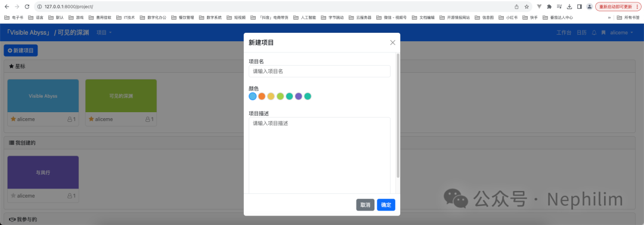Open the browser downloads icon
The image size is (644, 225).
pos(569,7)
